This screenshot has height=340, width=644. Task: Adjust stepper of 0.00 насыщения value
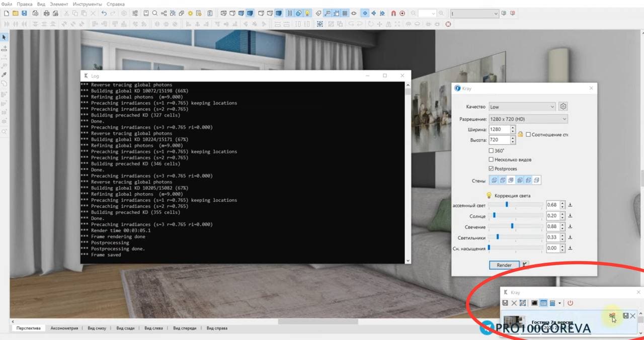(x=562, y=248)
